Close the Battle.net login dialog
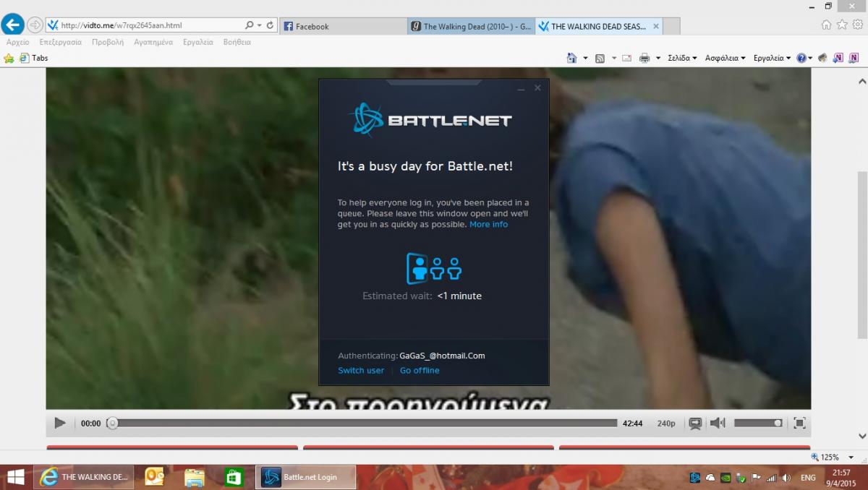 click(x=537, y=87)
